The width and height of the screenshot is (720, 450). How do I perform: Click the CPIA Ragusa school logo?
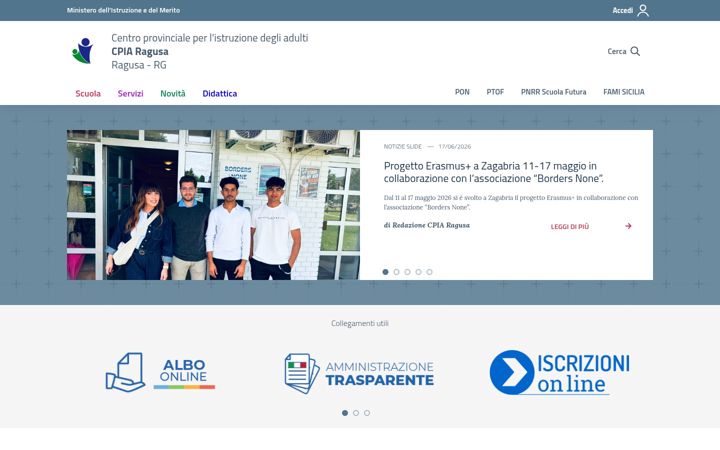click(x=83, y=51)
